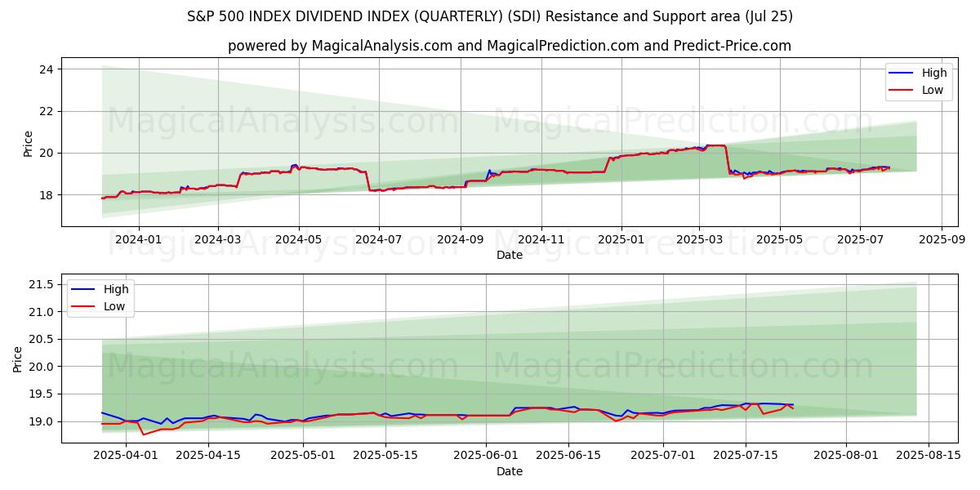This screenshot has width=980, height=490.
Task: Click the '2025-08-01' tick label
Action: click(846, 456)
